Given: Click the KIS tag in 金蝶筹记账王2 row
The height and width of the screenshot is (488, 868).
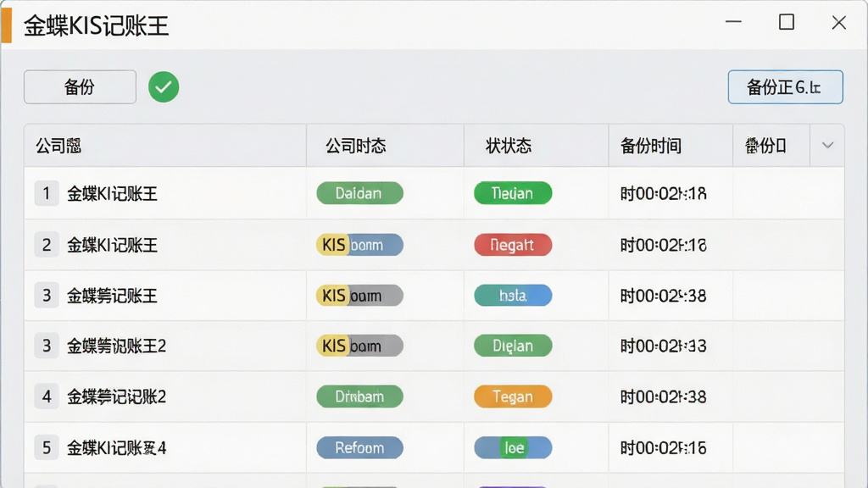Looking at the screenshot, I should pos(359,346).
